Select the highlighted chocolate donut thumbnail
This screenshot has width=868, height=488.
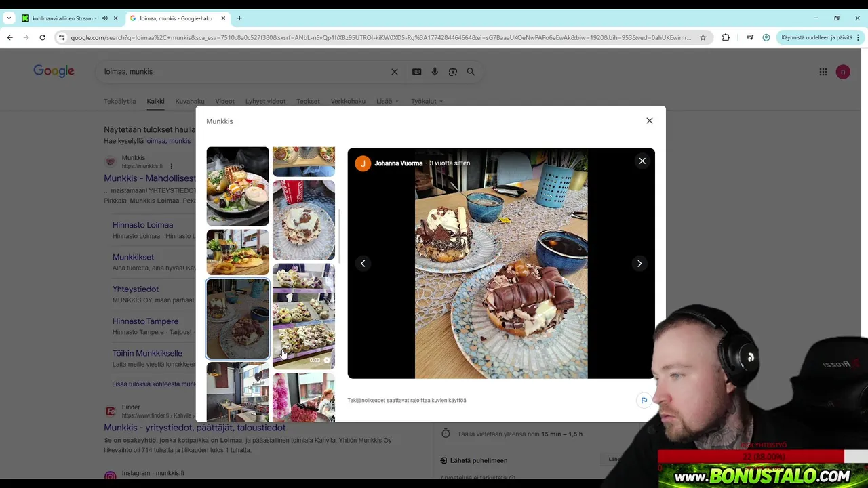pos(237,319)
